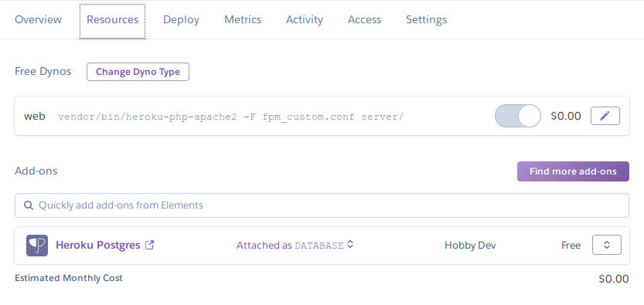
Task: Click the external link icon beside Heroku Postgres
Action: coord(150,245)
